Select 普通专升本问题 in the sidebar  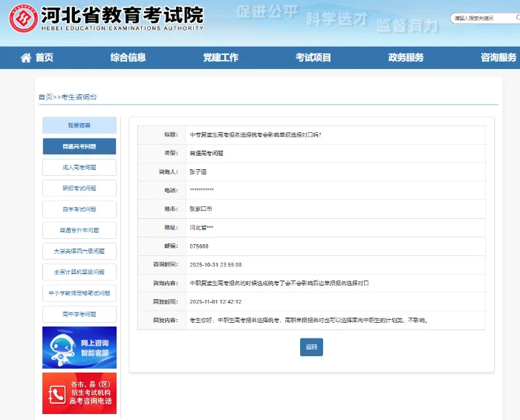point(79,230)
